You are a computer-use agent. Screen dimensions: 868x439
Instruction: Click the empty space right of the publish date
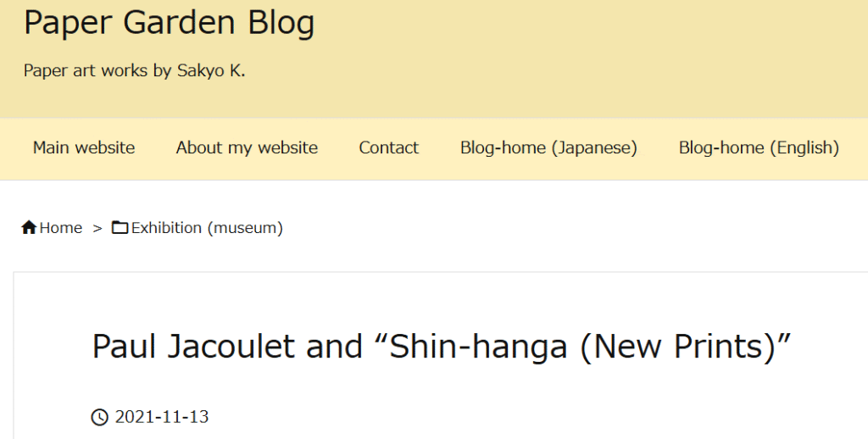click(537, 417)
